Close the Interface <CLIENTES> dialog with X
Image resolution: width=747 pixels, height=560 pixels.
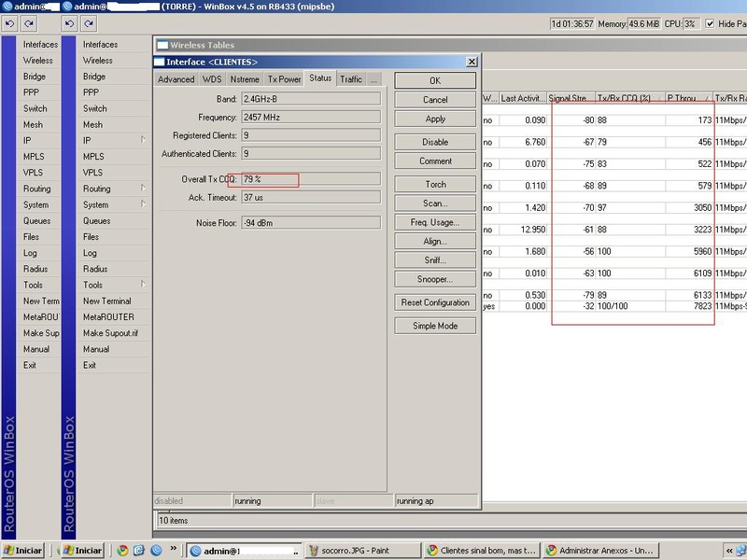(x=472, y=62)
